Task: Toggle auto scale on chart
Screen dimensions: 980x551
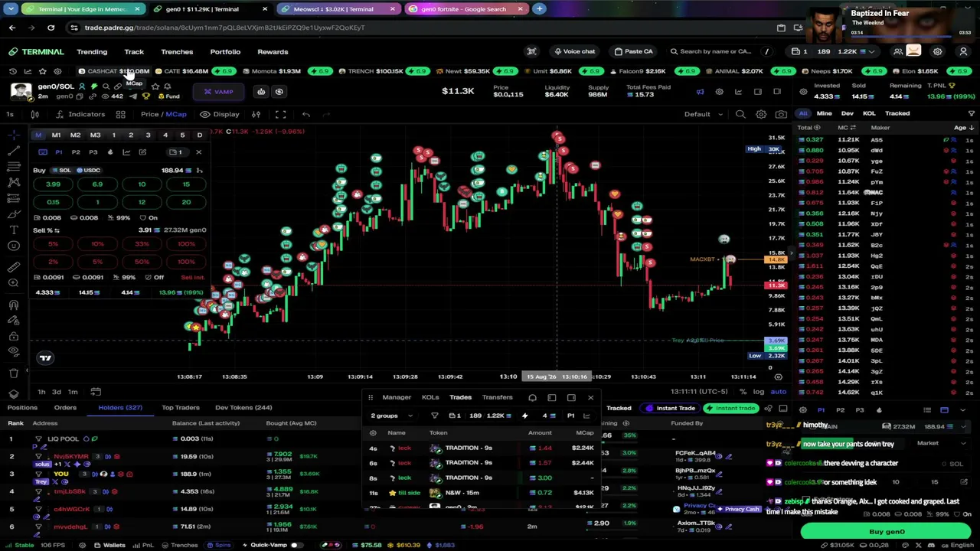Action: coord(778,392)
